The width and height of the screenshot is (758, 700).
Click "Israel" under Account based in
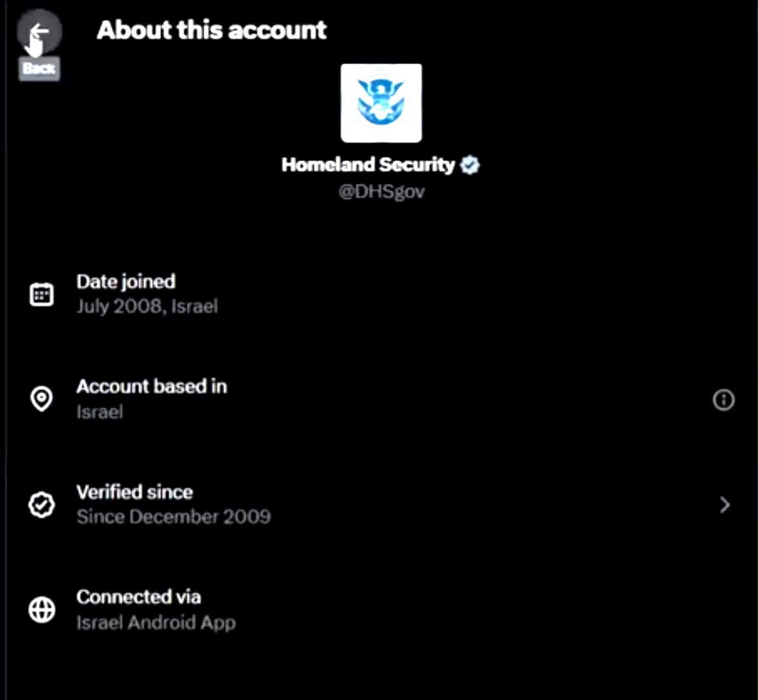pos(100,412)
